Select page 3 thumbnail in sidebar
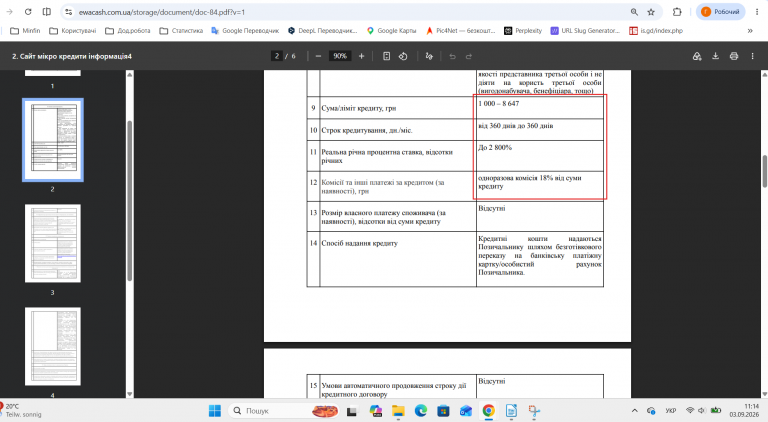Viewport: 768px width, 422px height. (53, 243)
